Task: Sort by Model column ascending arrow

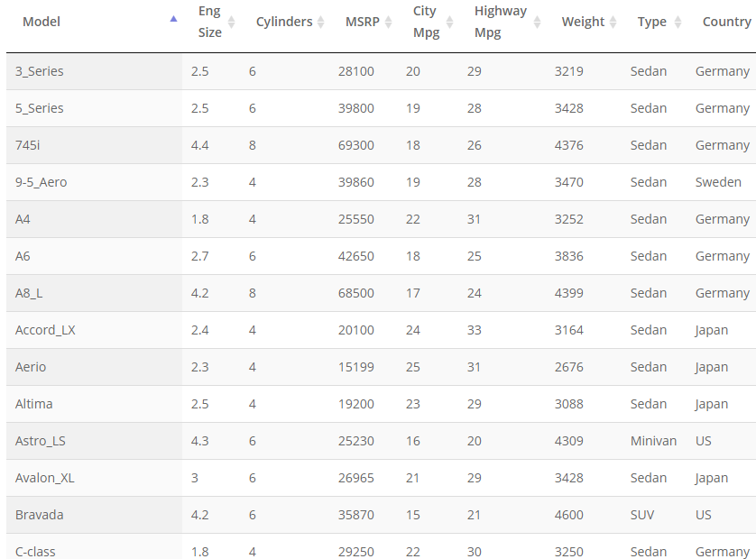Action: (x=173, y=19)
